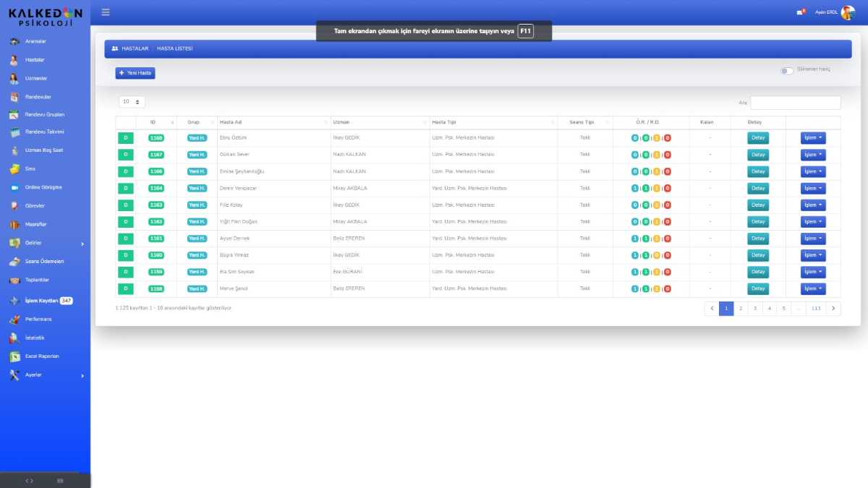The height and width of the screenshot is (488, 868).
Task: Click the Yeni Hasta button
Action: click(135, 73)
